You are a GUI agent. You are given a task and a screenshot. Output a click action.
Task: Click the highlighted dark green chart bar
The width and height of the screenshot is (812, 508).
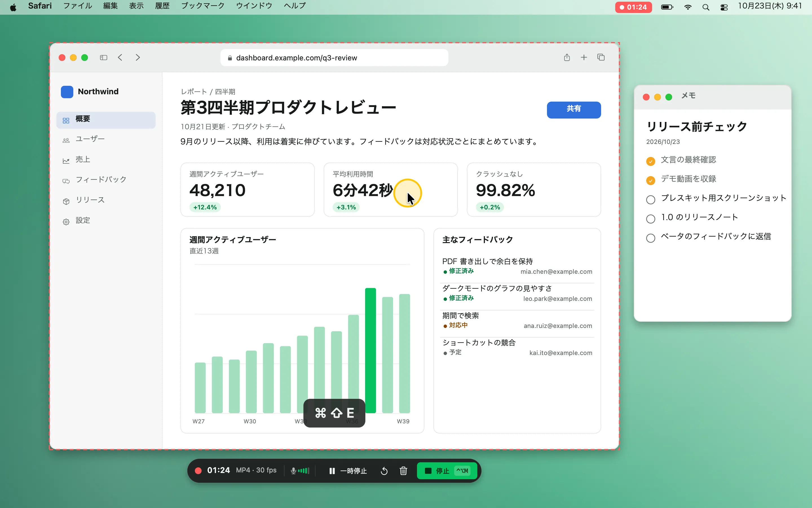coord(370,351)
